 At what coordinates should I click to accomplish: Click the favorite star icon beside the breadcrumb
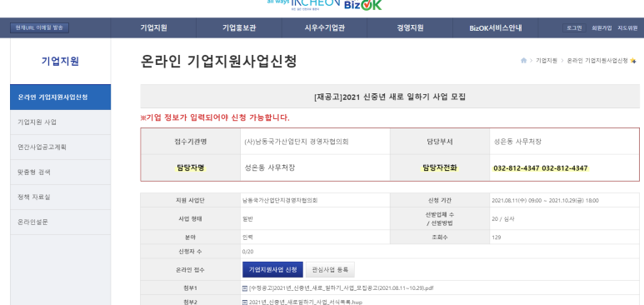[632, 61]
